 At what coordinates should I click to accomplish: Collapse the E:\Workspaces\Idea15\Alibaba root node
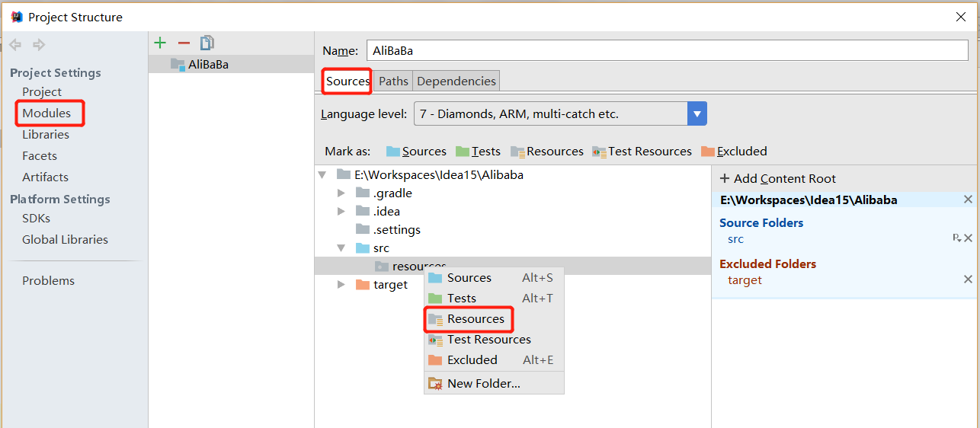click(x=322, y=174)
